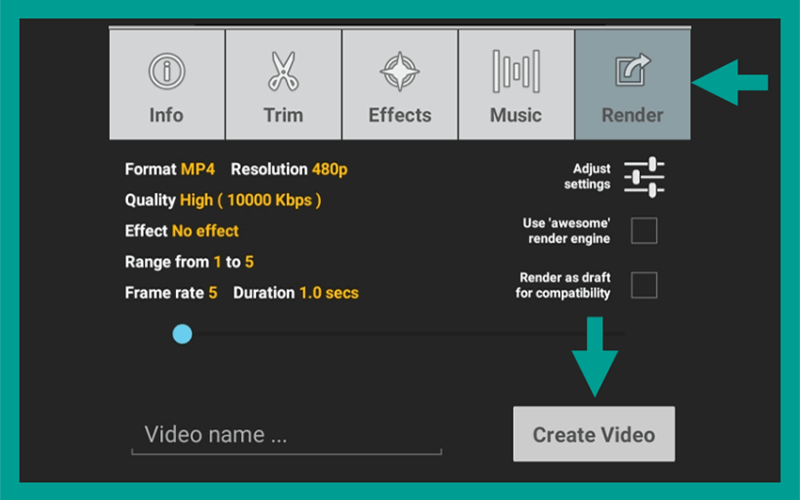The height and width of the screenshot is (500, 800).
Task: Click the Adjust settings sliders icon
Action: (644, 177)
